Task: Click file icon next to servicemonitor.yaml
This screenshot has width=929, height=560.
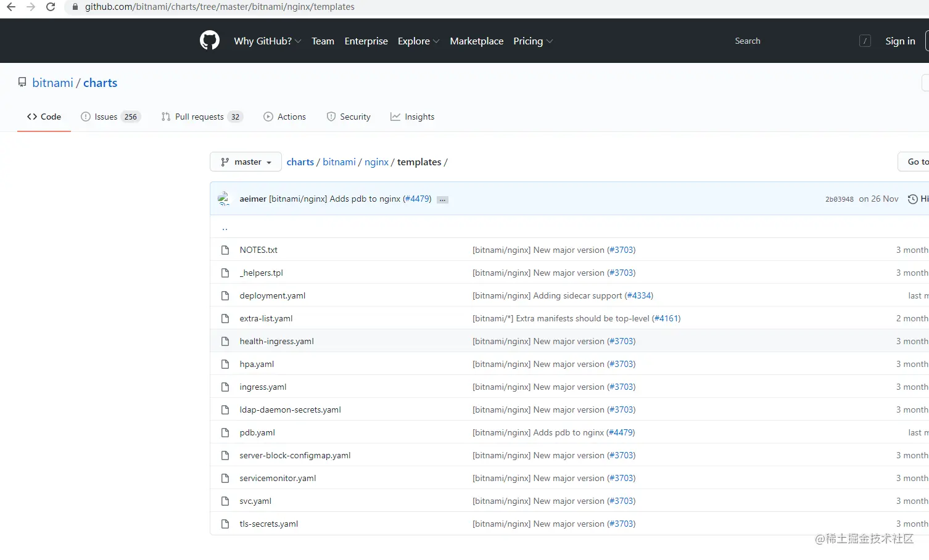Action: [x=225, y=478]
